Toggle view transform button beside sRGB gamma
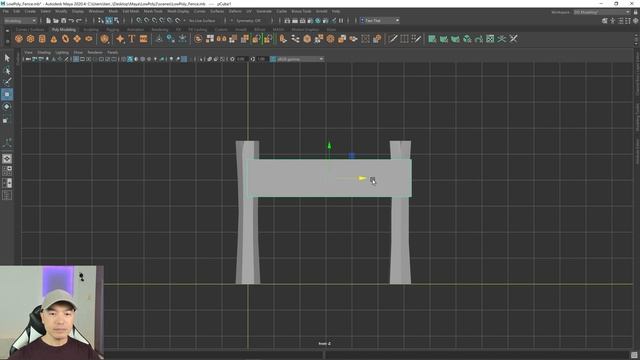Screen dimensions: 640x360 273,59
